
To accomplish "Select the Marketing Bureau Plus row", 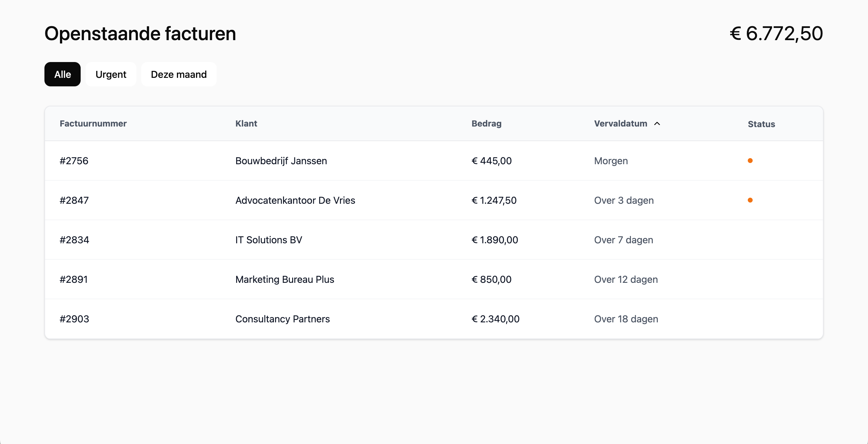I will 284,279.
